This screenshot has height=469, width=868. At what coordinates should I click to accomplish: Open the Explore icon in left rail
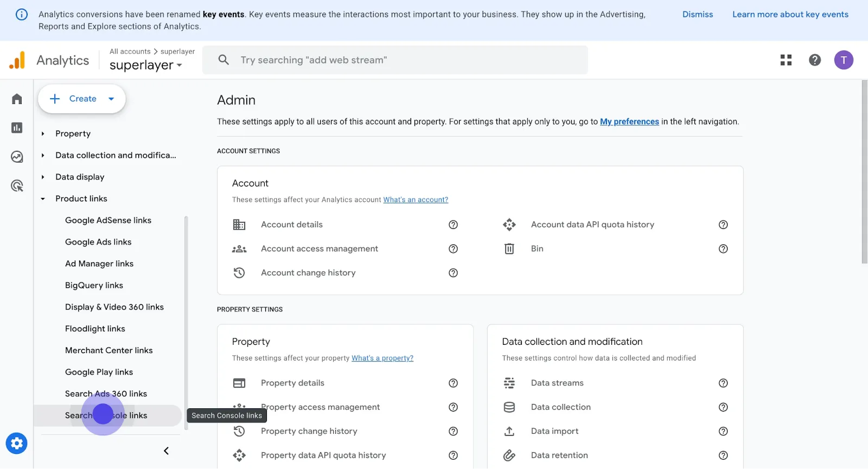point(17,157)
